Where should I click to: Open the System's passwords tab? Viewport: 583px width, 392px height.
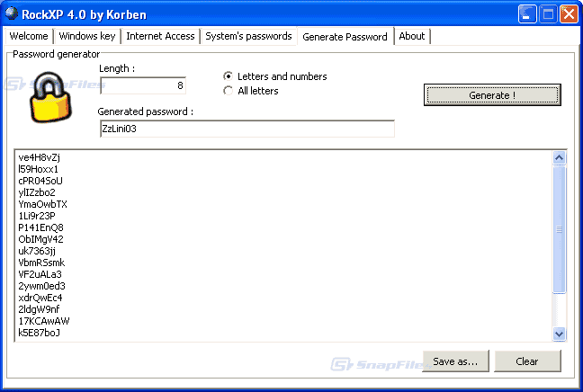[x=248, y=36]
